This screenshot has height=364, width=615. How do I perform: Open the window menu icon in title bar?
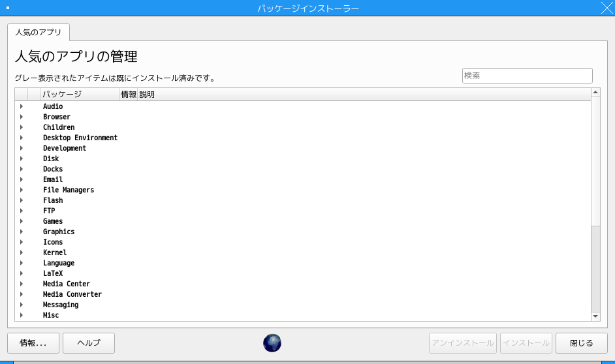[x=7, y=8]
